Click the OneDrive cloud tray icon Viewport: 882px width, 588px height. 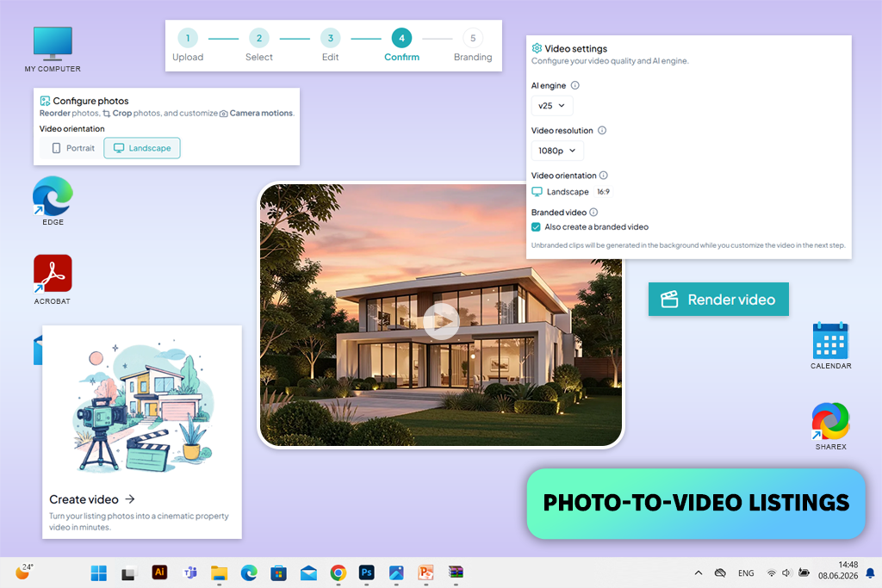pyautogui.click(x=720, y=573)
